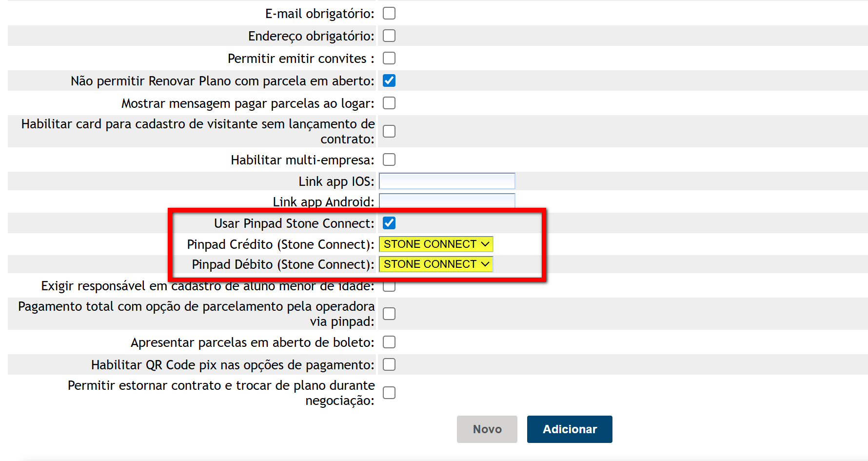The width and height of the screenshot is (868, 461).
Task: Enable Endereço obrigatório option
Action: [389, 36]
